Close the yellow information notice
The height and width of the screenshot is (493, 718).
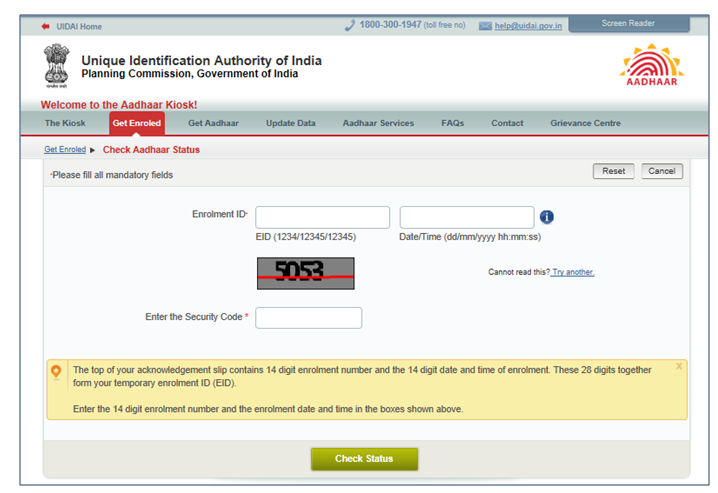tap(679, 366)
